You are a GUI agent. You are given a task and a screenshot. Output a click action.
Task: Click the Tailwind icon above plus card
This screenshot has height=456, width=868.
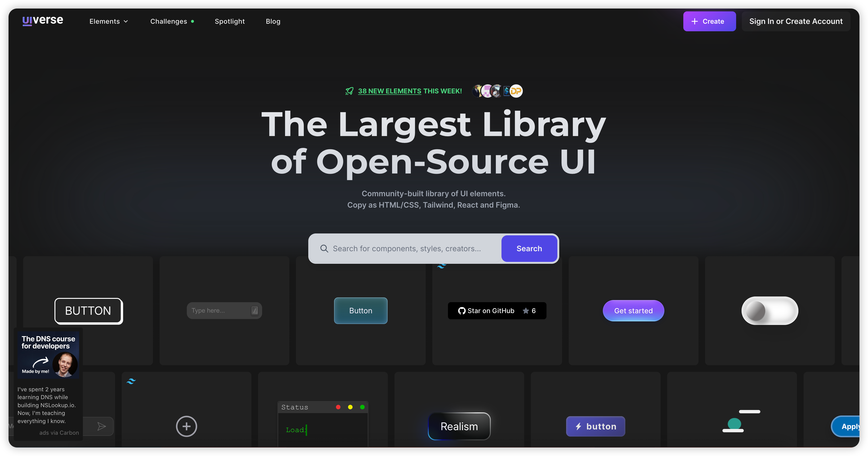[x=131, y=382]
